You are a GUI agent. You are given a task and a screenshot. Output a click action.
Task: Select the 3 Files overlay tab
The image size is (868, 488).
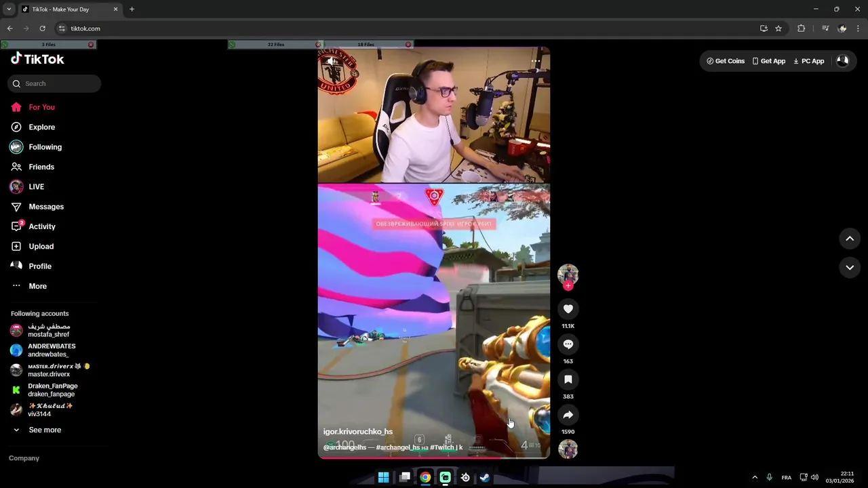48,45
